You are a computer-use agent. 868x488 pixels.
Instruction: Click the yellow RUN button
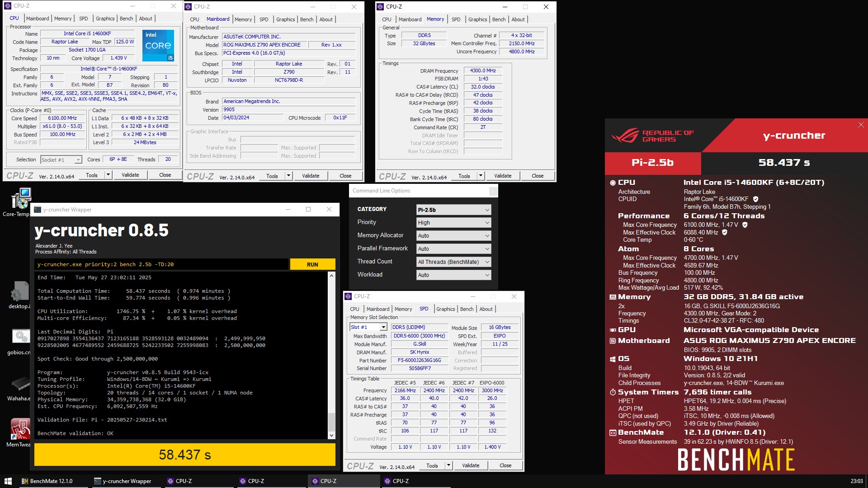click(312, 264)
